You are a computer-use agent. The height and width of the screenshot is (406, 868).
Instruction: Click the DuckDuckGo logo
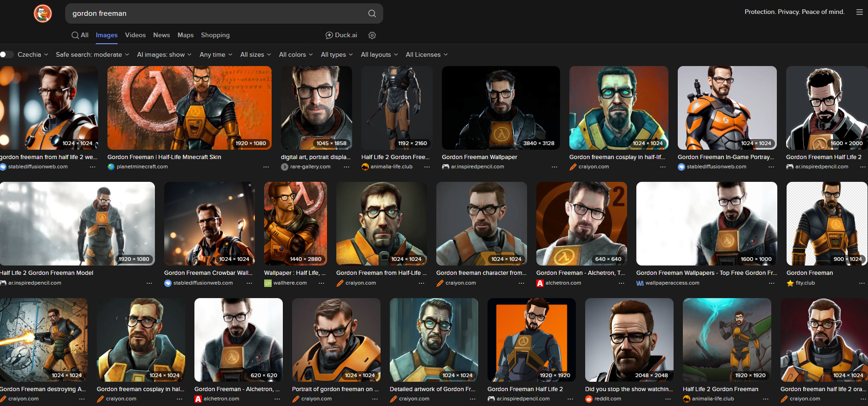43,13
